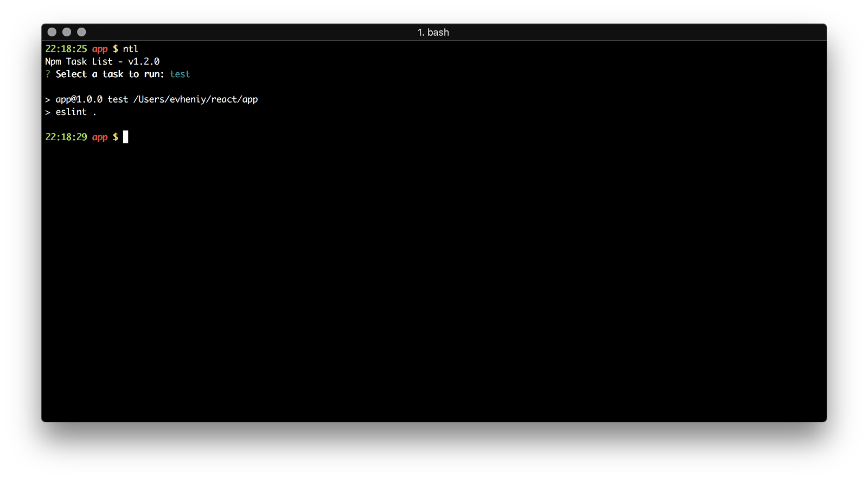Click the yellow dollar sign on last prompt
The image size is (868, 481).
[115, 137]
